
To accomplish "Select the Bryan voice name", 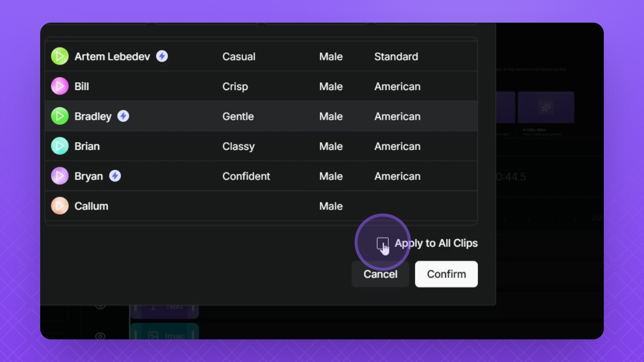I will [x=89, y=176].
